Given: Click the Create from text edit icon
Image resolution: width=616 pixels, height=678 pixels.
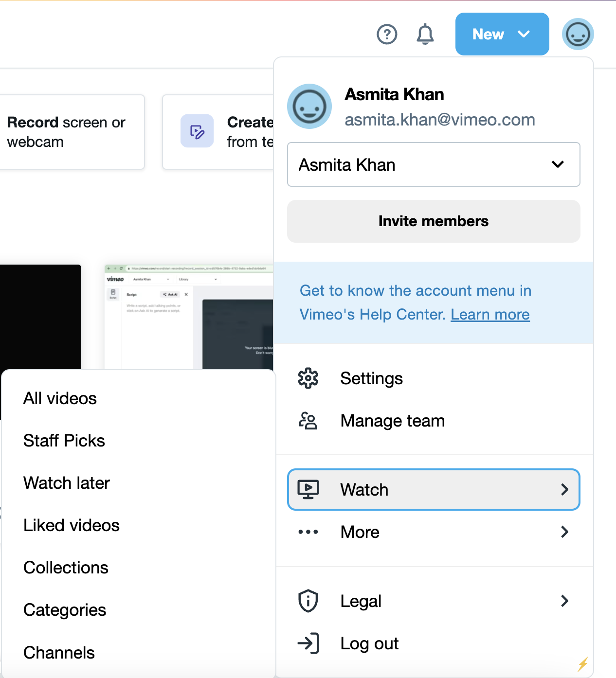Looking at the screenshot, I should [x=197, y=131].
